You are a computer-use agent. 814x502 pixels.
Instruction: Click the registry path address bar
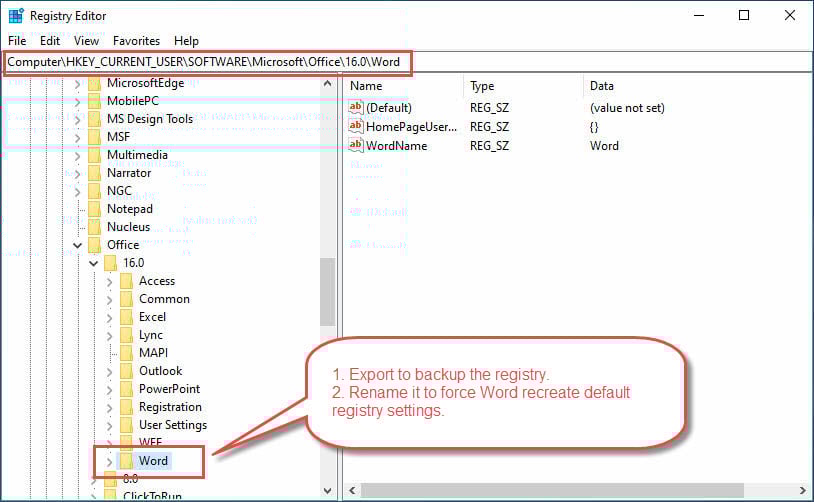pyautogui.click(x=407, y=62)
